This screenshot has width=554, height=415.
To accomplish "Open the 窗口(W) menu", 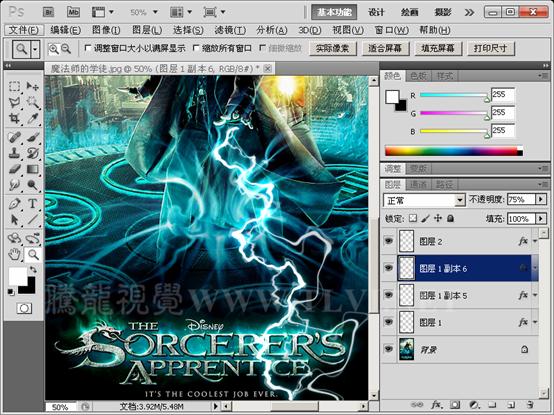I will pyautogui.click(x=391, y=30).
